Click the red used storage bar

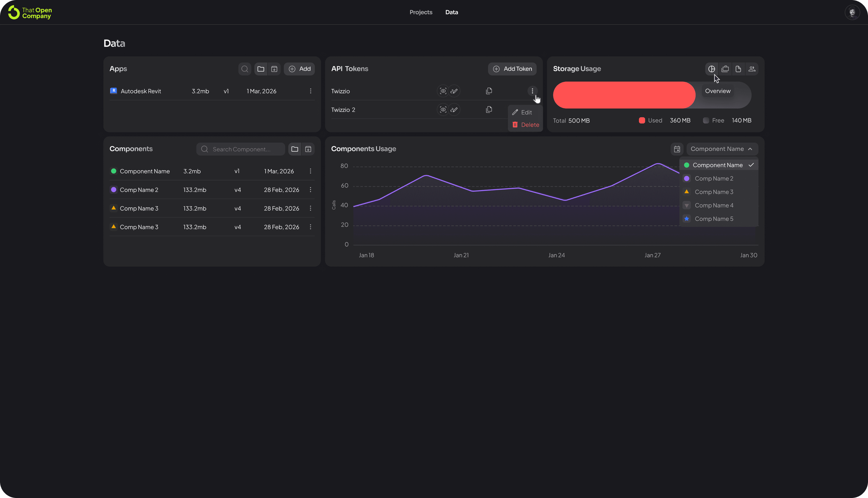pos(624,95)
